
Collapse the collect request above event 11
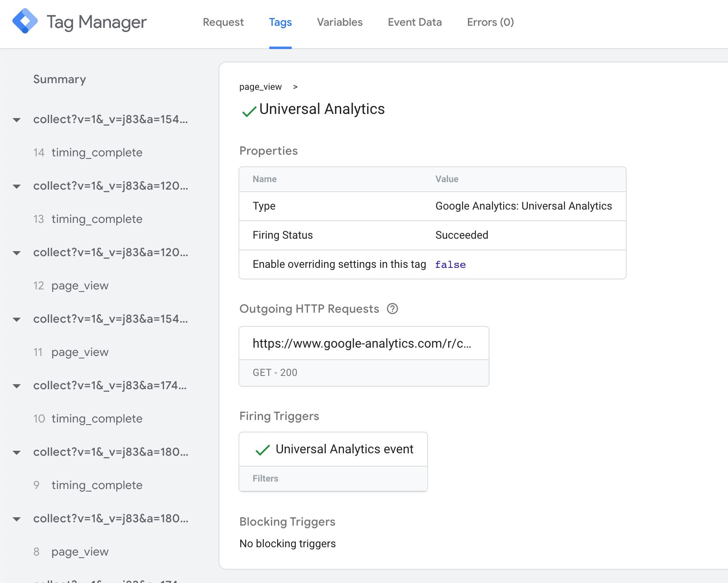[x=17, y=319]
